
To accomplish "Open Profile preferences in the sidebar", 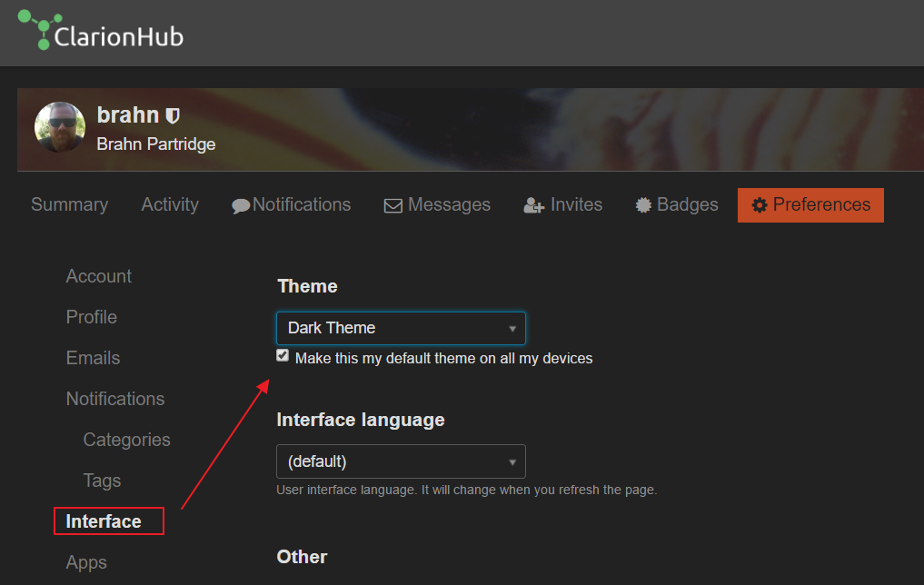I will point(91,317).
